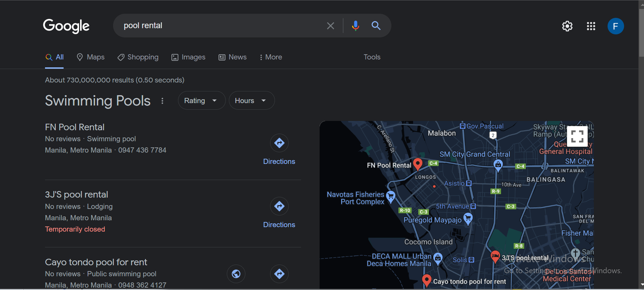
Task: Click the Gov. Pascual station icon
Action: [x=463, y=126]
